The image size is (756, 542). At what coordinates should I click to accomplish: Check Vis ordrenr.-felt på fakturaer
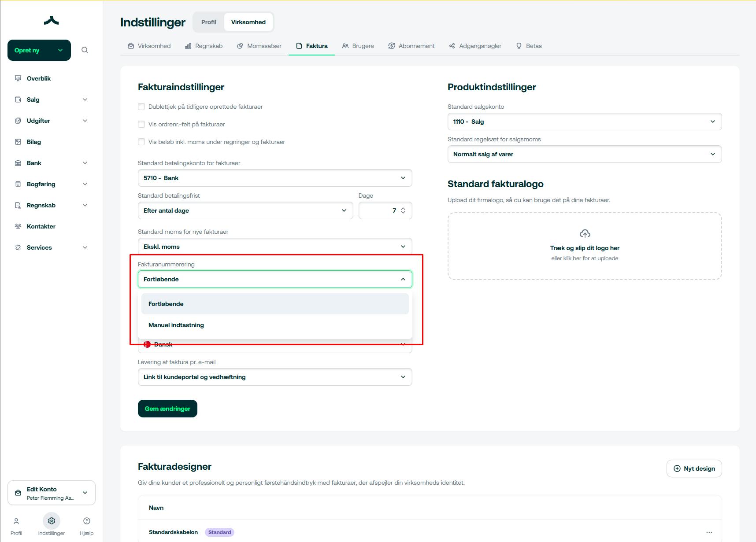pos(141,124)
